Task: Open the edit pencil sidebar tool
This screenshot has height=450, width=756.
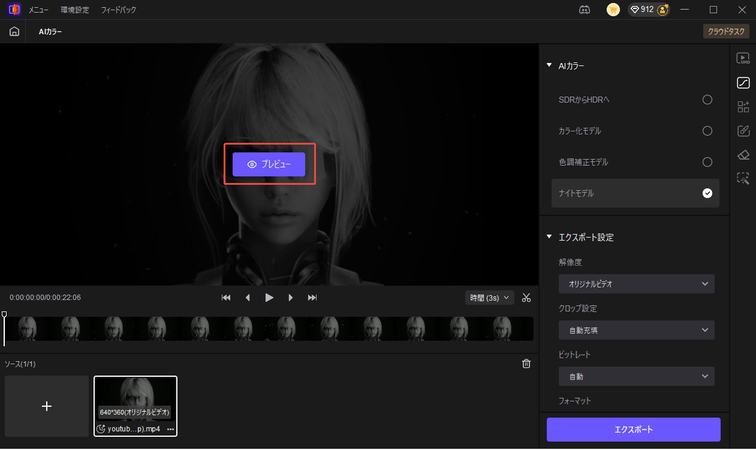Action: coord(743,131)
